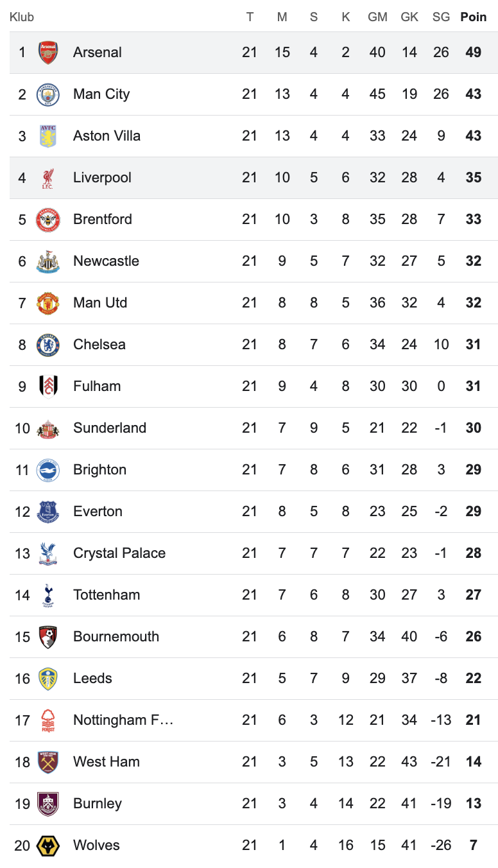Screen dimensions: 498x868
Task: Click the Chelsea club badge
Action: click(x=48, y=345)
